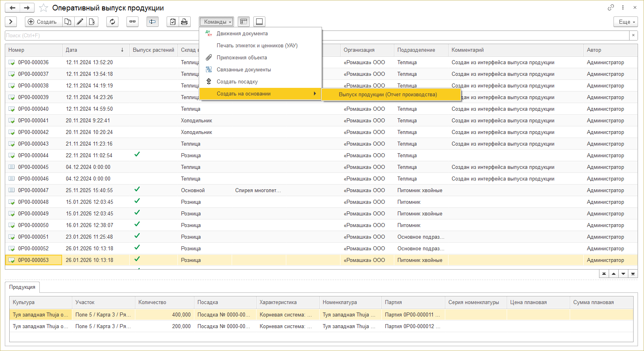Click the printer icon in toolbar
The image size is (644, 351).
tap(184, 22)
